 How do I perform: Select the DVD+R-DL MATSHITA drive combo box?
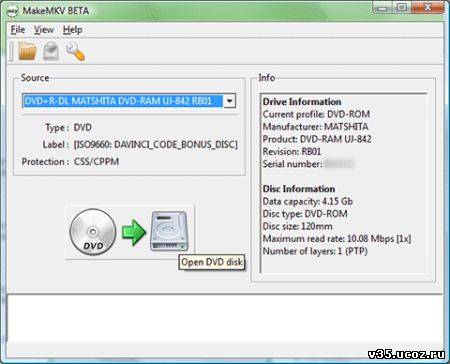coord(129,101)
